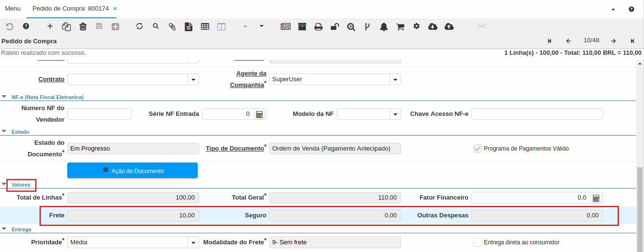Click the Delete trash icon
Image resolution: width=644 pixels, height=252 pixels.
(x=83, y=26)
